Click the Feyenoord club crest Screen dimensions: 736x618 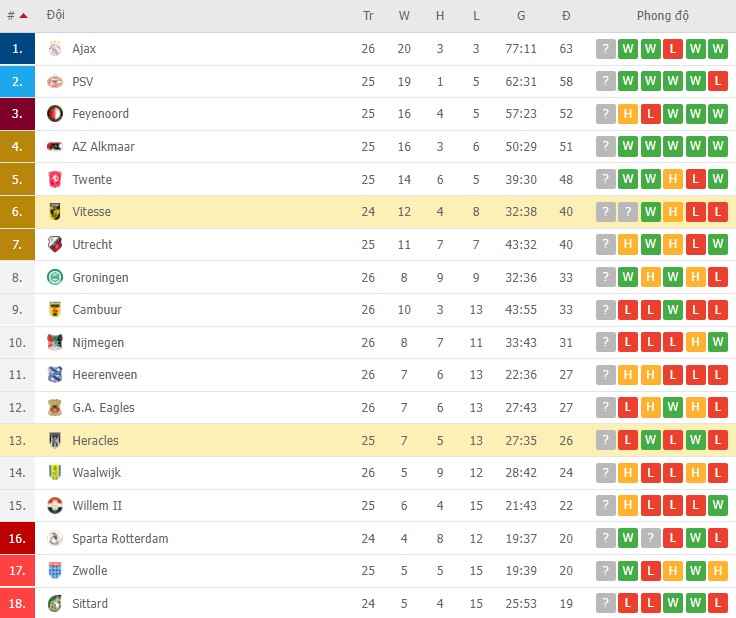click(55, 114)
